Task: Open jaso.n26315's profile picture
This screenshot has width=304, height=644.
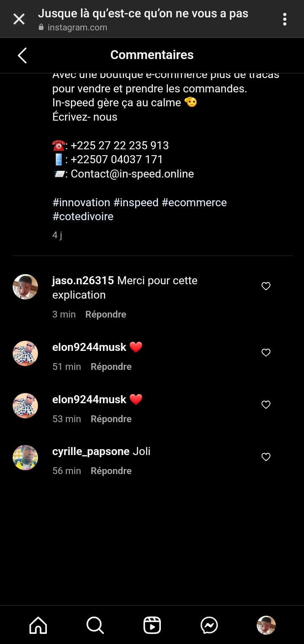Action: click(x=25, y=287)
